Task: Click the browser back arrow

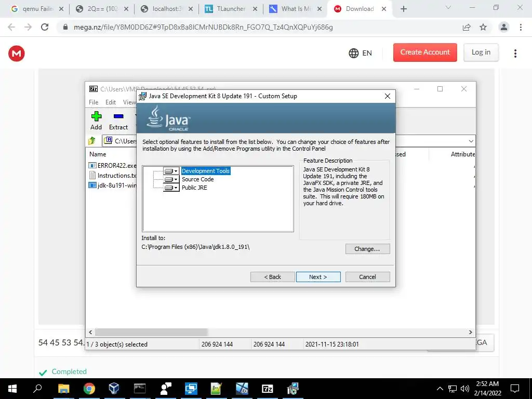Action: (x=11, y=27)
